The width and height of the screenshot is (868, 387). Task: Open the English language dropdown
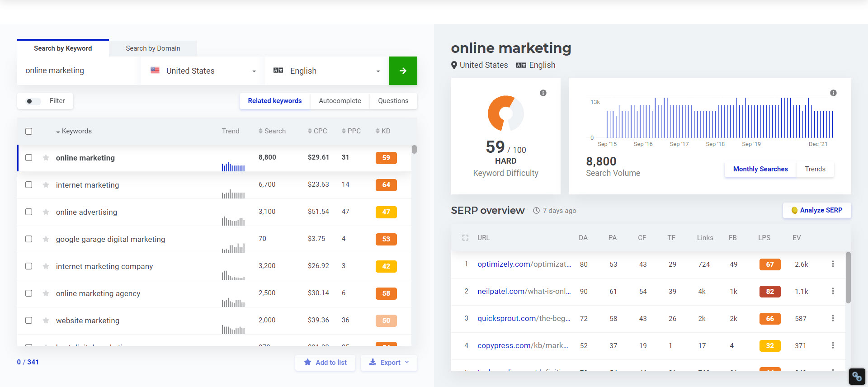pos(326,71)
